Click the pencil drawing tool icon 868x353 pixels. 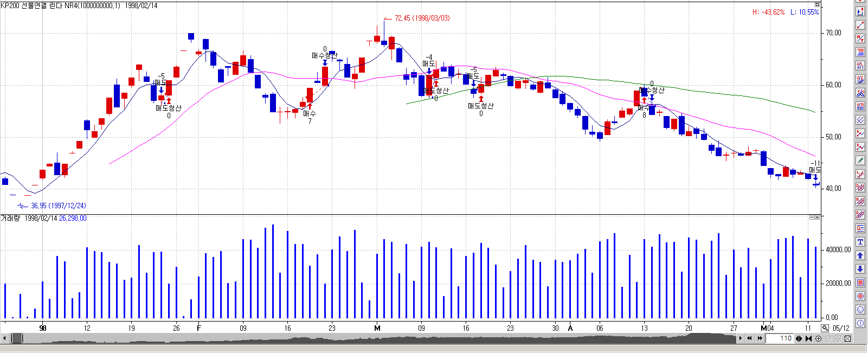[x=860, y=161]
